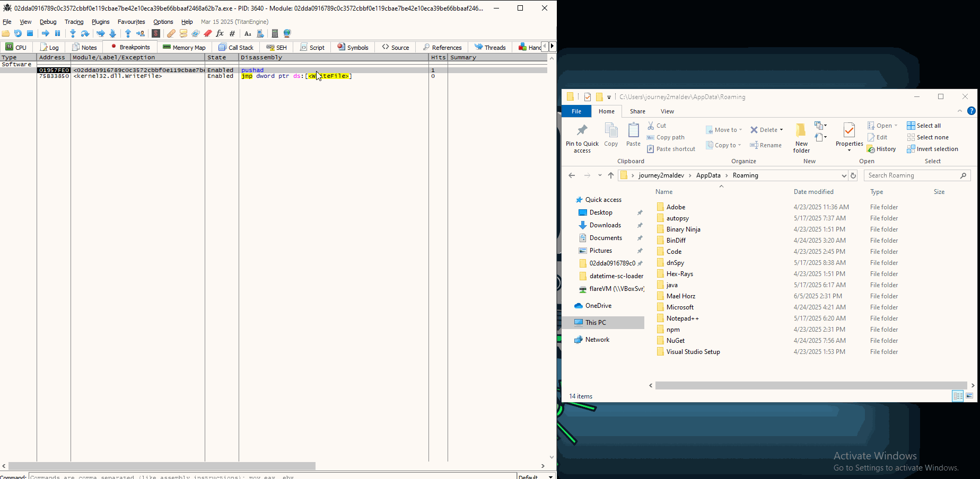Click the Restart debuggee icon

point(18,33)
